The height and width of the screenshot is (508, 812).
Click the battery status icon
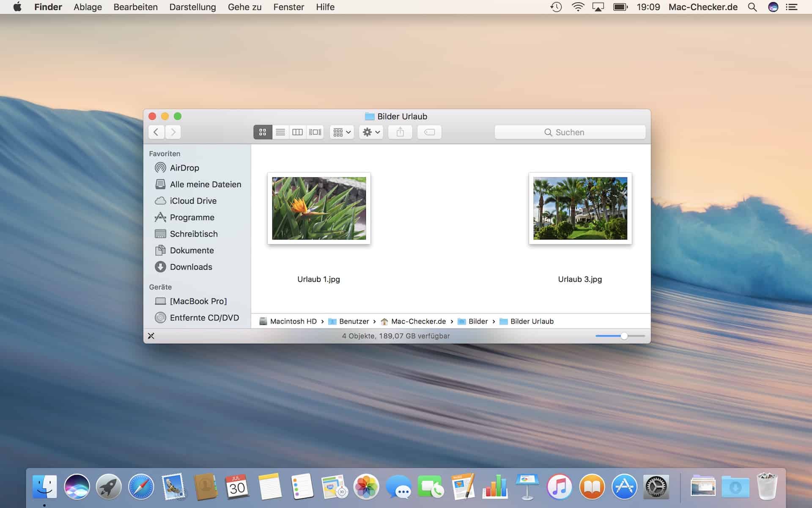pos(620,7)
